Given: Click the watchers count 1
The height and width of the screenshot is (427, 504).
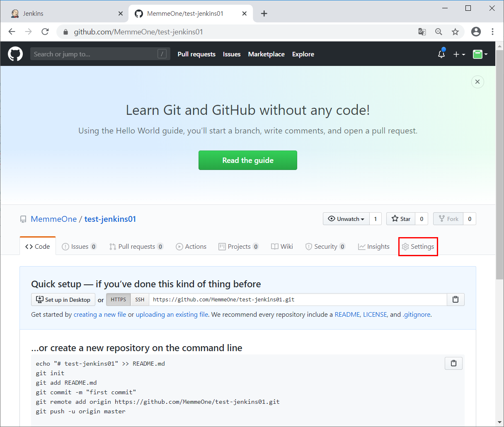Looking at the screenshot, I should click(376, 219).
